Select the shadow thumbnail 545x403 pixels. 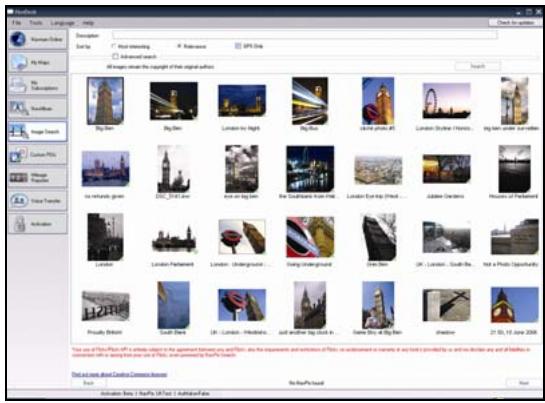[446, 305]
